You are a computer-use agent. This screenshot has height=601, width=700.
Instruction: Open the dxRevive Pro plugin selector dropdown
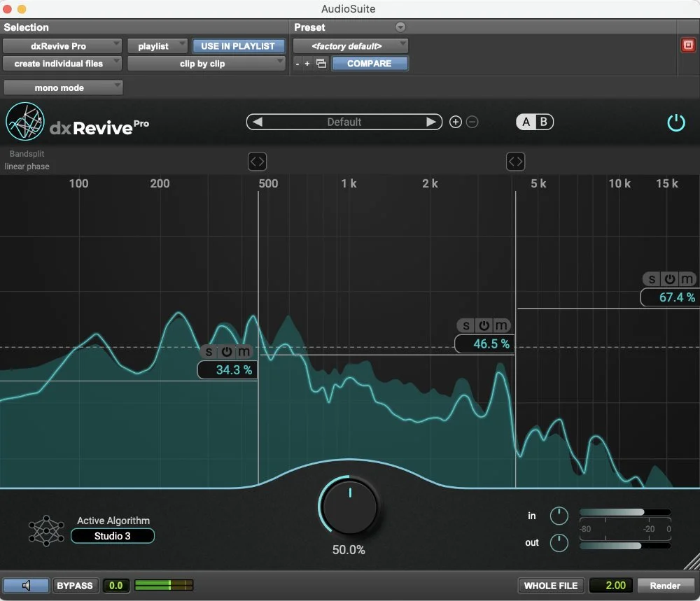tap(62, 46)
